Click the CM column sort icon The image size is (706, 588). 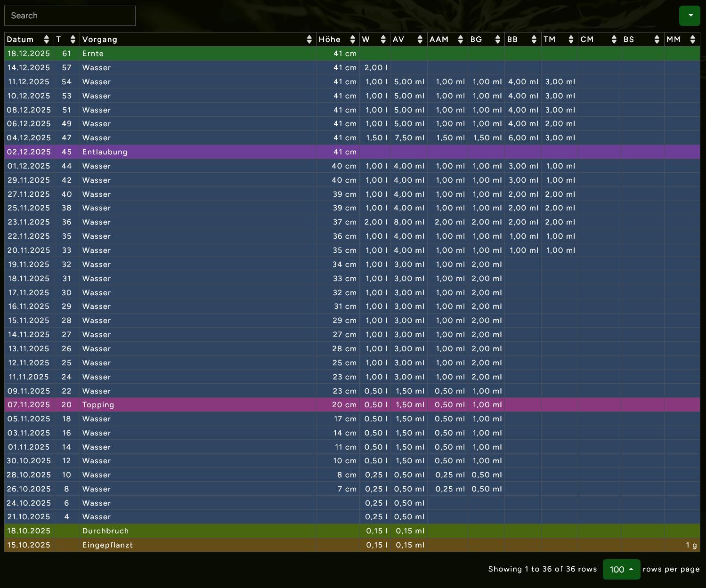[613, 40]
